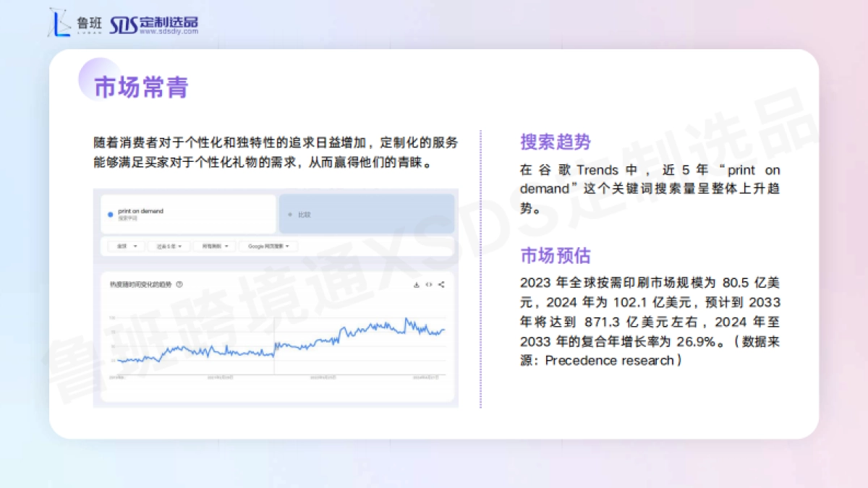Download the trends chart data
The height and width of the screenshot is (488, 868).
point(415,286)
